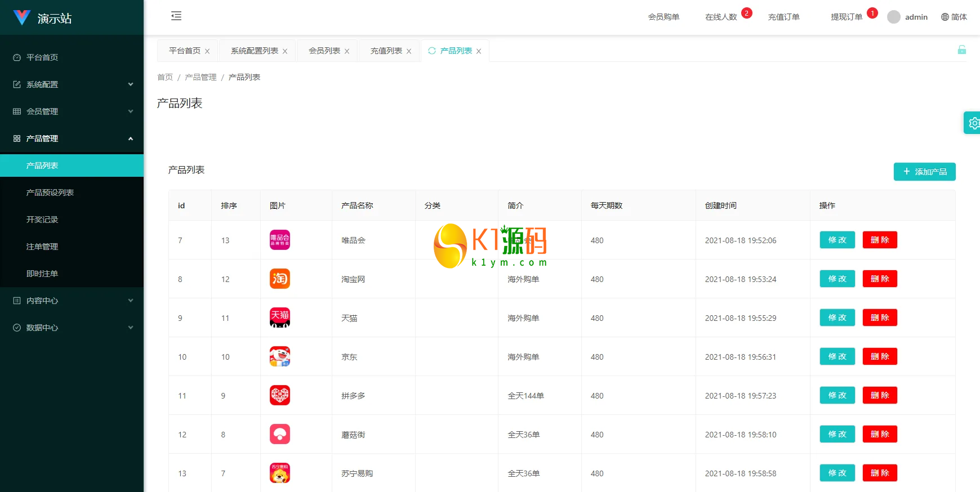This screenshot has height=492, width=980.
Task: Click the globe language icon
Action: pos(945,17)
